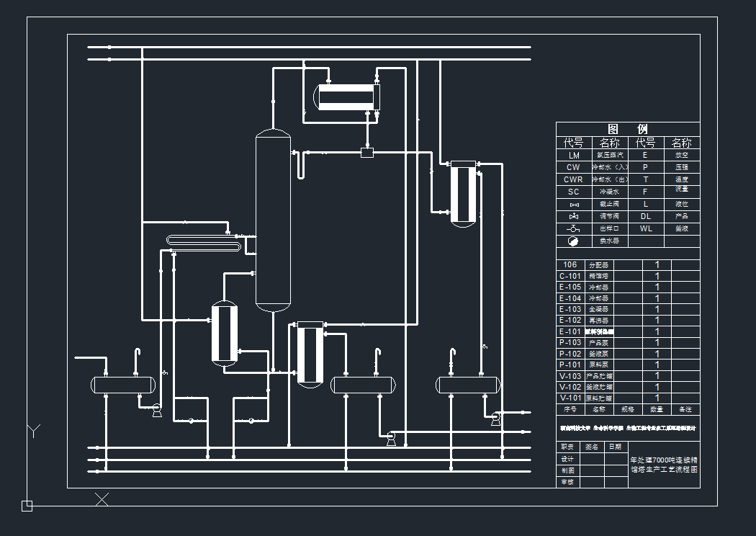This screenshot has width=756, height=536.
Task: Select the 审核 cell in title block
Action: click(x=567, y=482)
